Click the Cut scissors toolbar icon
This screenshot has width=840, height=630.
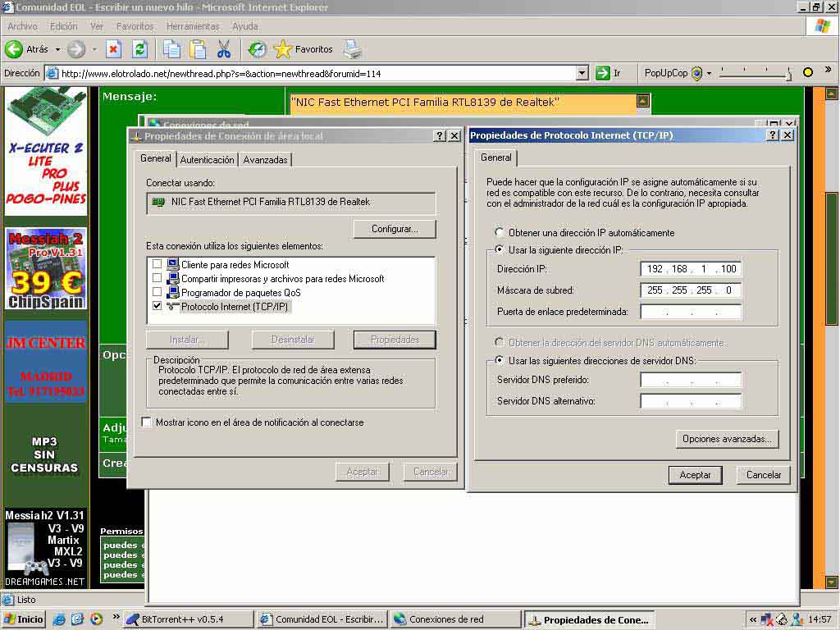tap(224, 49)
